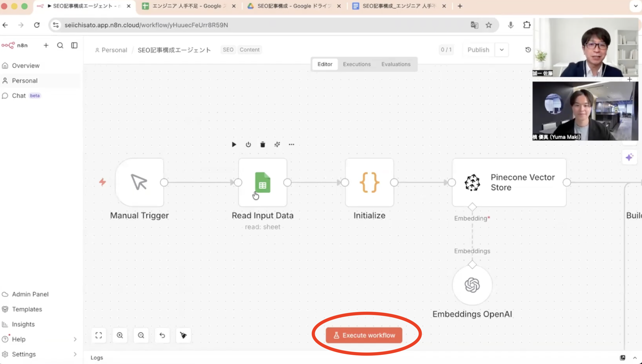Open the Overview page

40,66
